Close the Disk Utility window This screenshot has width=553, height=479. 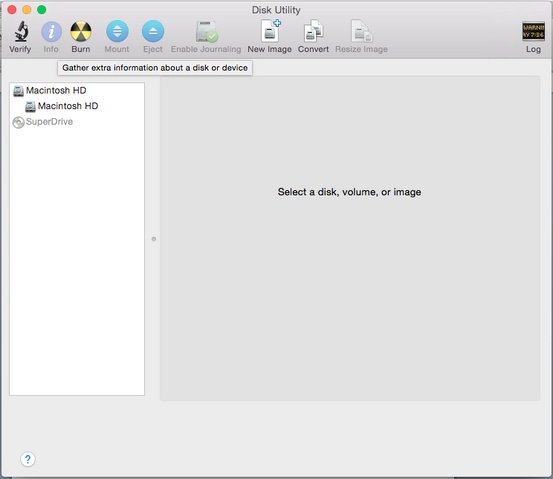12,10
